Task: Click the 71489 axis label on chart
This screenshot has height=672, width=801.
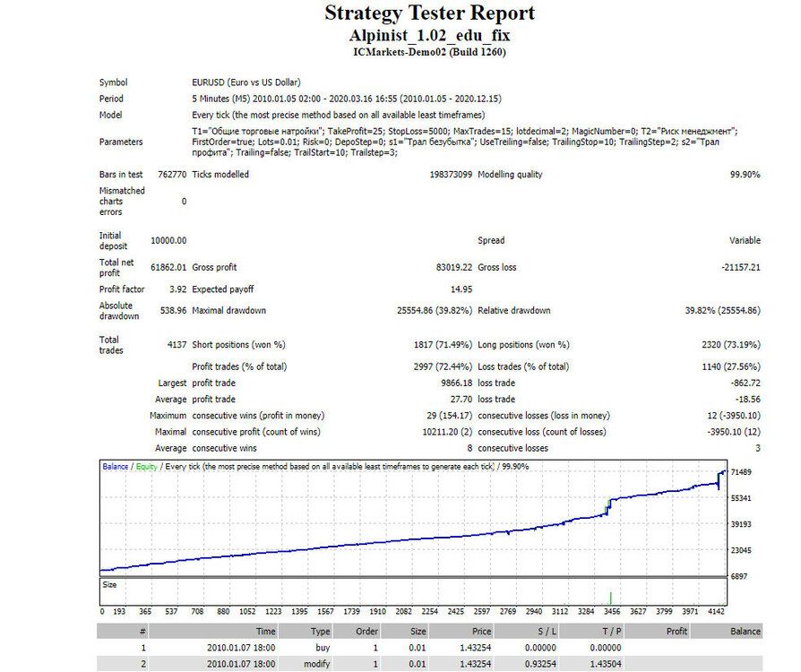Action: pyautogui.click(x=741, y=472)
